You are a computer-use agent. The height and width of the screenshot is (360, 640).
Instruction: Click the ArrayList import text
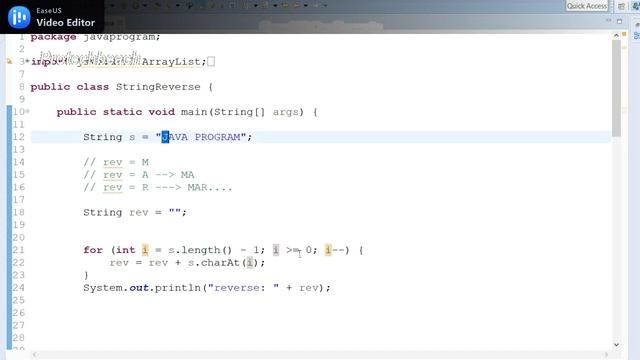tap(171, 62)
